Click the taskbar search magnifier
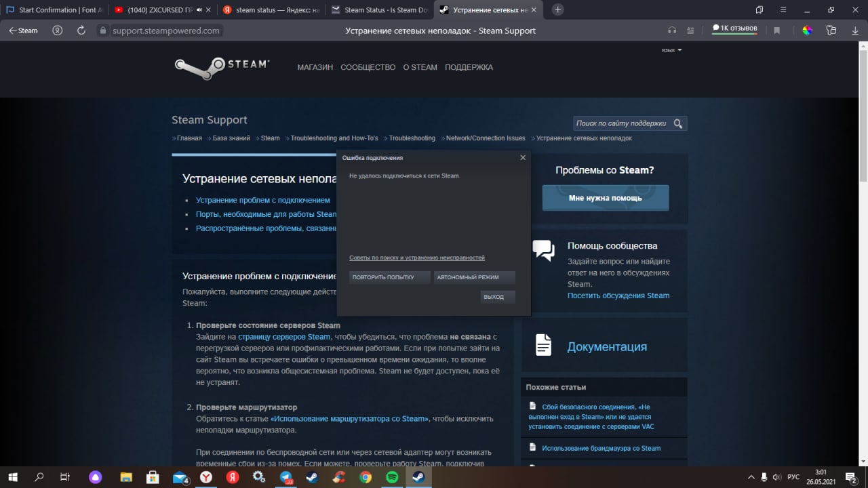The width and height of the screenshot is (868, 488). (39, 477)
